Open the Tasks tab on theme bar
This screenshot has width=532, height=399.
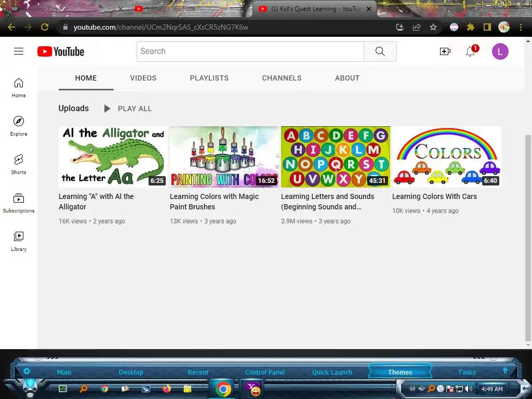pyautogui.click(x=467, y=372)
